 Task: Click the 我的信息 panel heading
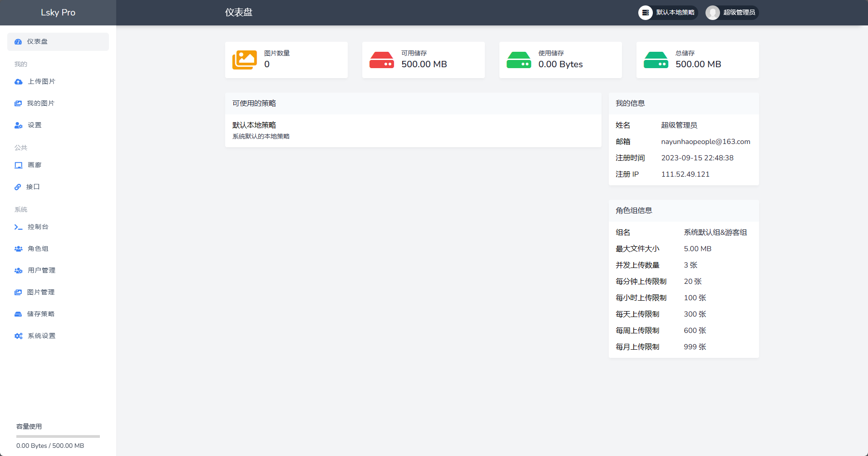point(630,104)
